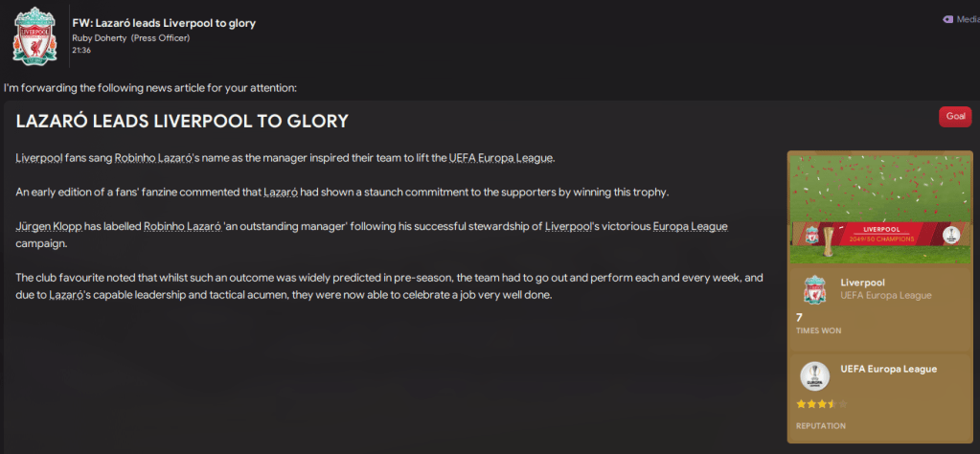Click the Media tag icon
This screenshot has height=454, width=980.
tap(947, 19)
